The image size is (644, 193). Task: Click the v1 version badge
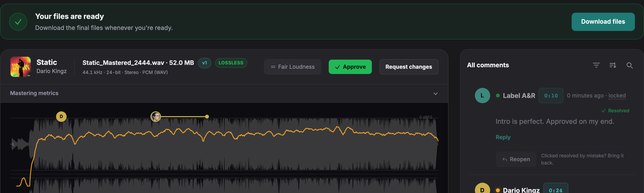pyautogui.click(x=204, y=63)
